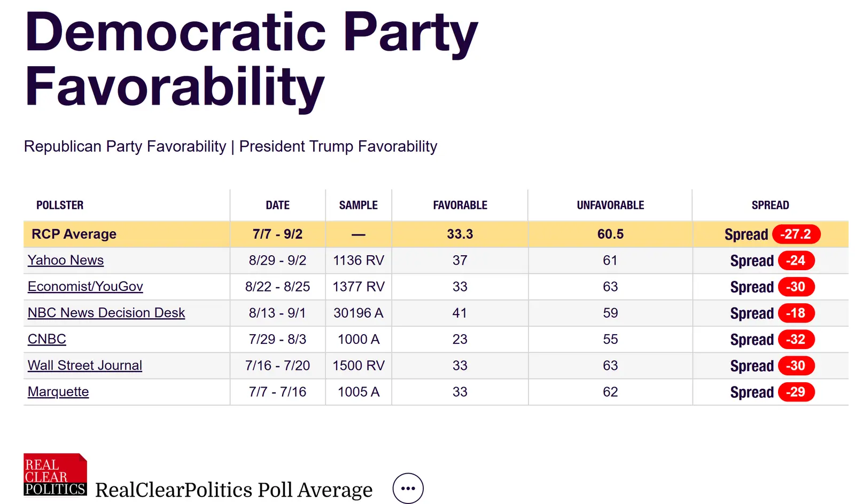Open the Economist/YouGov poll link
The height and width of the screenshot is (504, 855).
pyautogui.click(x=85, y=287)
